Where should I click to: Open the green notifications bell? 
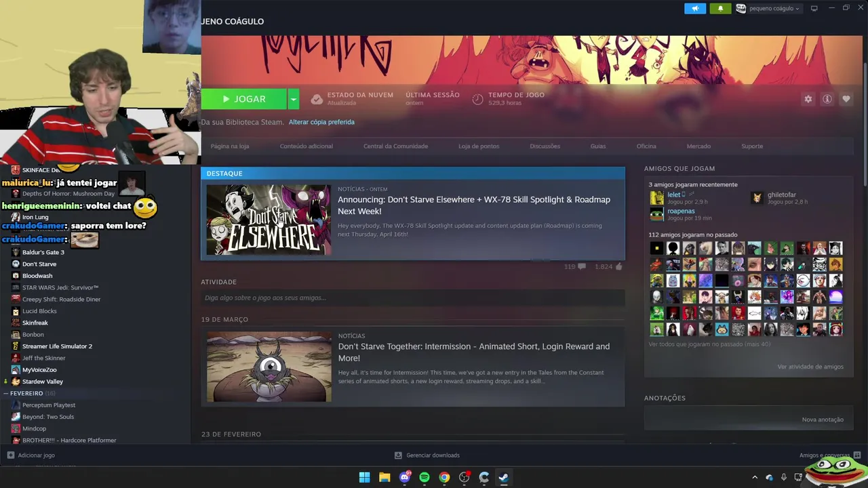720,8
